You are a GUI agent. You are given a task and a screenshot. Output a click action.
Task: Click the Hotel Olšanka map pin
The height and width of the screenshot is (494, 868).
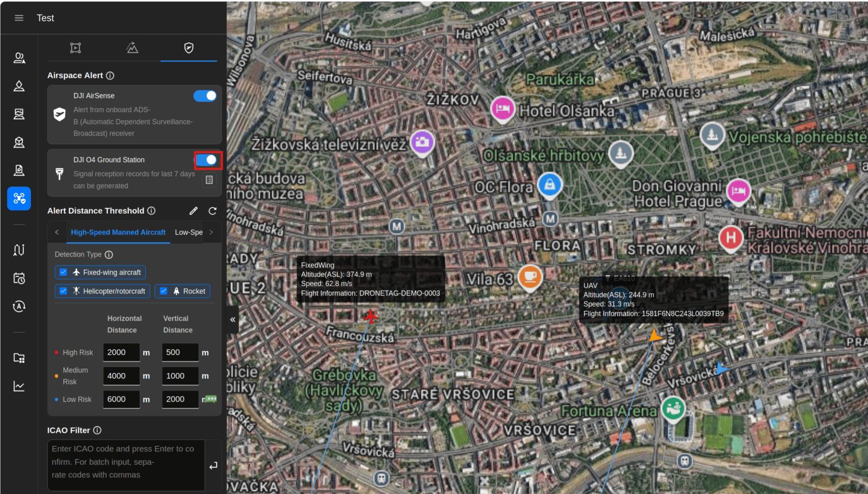click(503, 110)
